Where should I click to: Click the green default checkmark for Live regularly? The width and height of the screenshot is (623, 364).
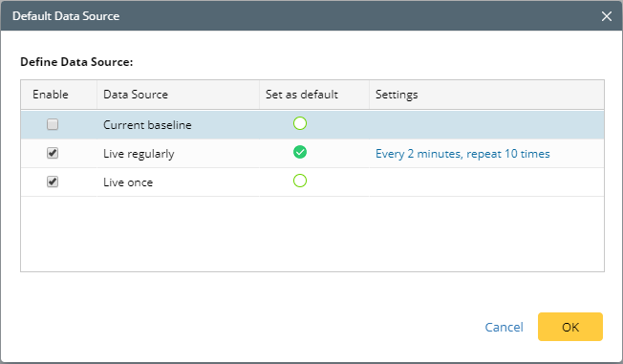[x=300, y=152]
